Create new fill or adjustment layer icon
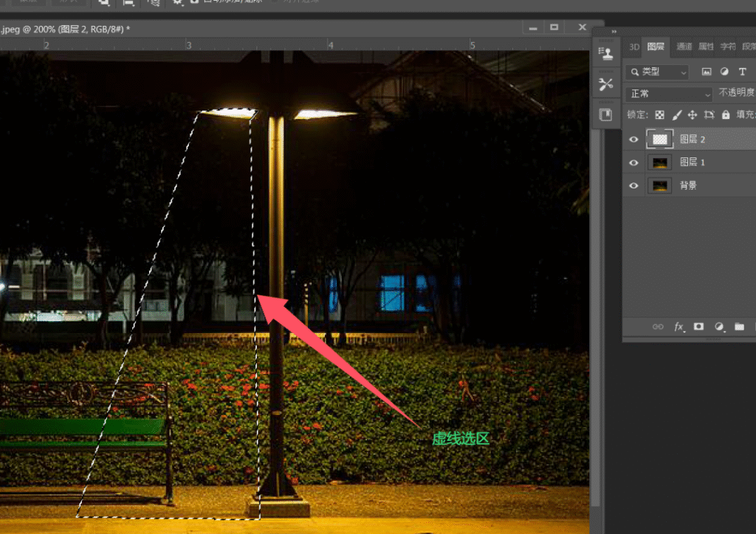 pos(719,326)
